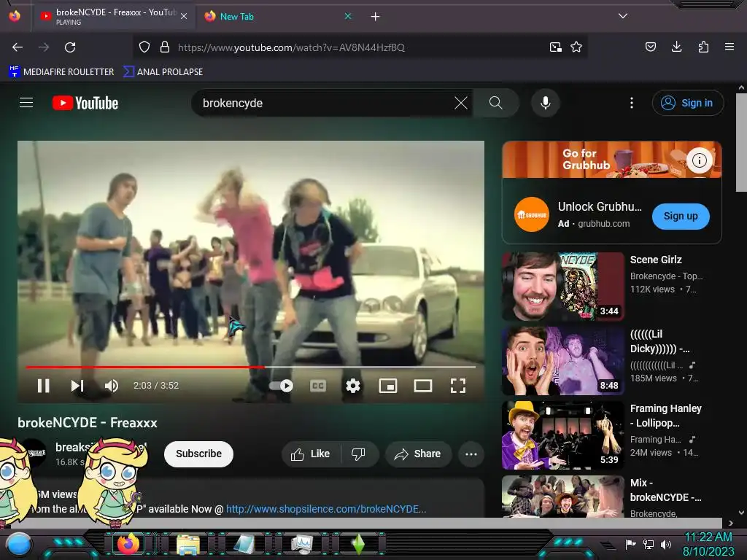Click the URL address bar
Image resolution: width=747 pixels, height=560 pixels.
click(x=360, y=47)
